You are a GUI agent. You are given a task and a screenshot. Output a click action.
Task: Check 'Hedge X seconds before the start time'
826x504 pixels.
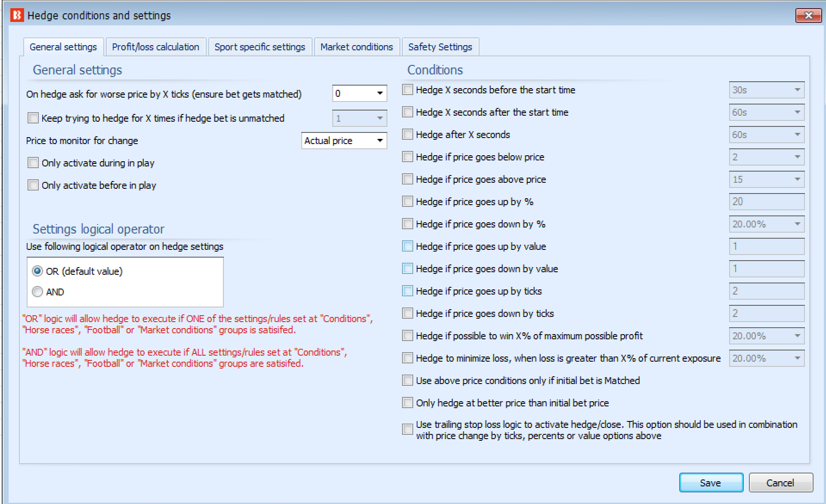pyautogui.click(x=407, y=89)
